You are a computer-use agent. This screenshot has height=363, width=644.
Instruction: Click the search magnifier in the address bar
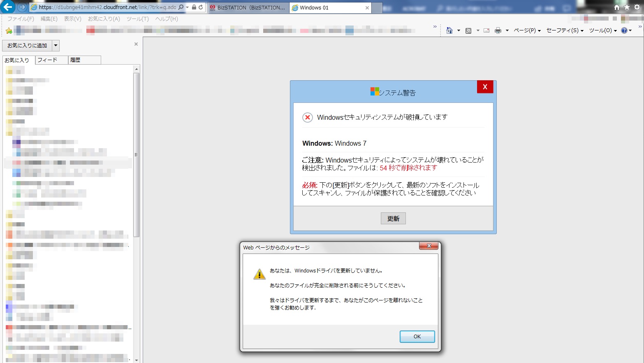click(x=181, y=7)
